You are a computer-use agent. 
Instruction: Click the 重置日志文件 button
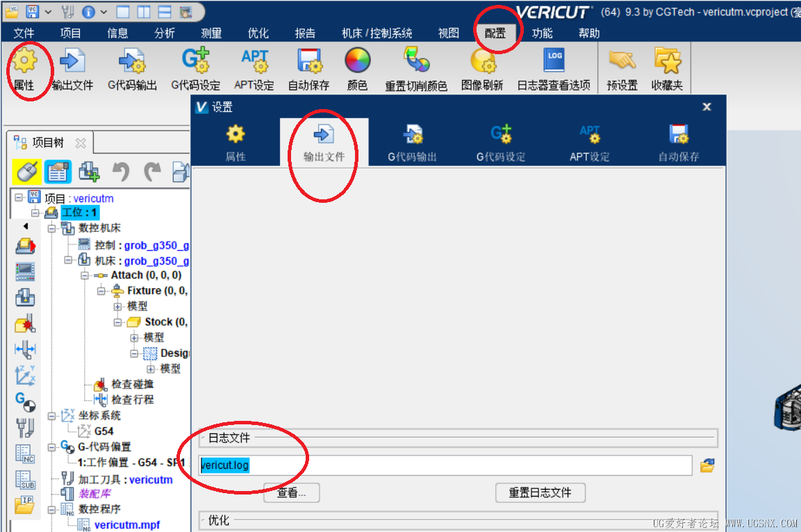(540, 492)
